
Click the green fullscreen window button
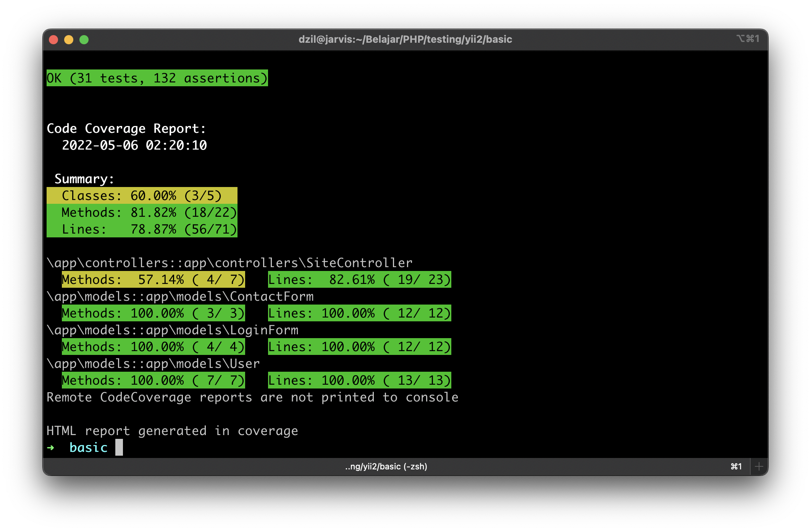coord(84,40)
